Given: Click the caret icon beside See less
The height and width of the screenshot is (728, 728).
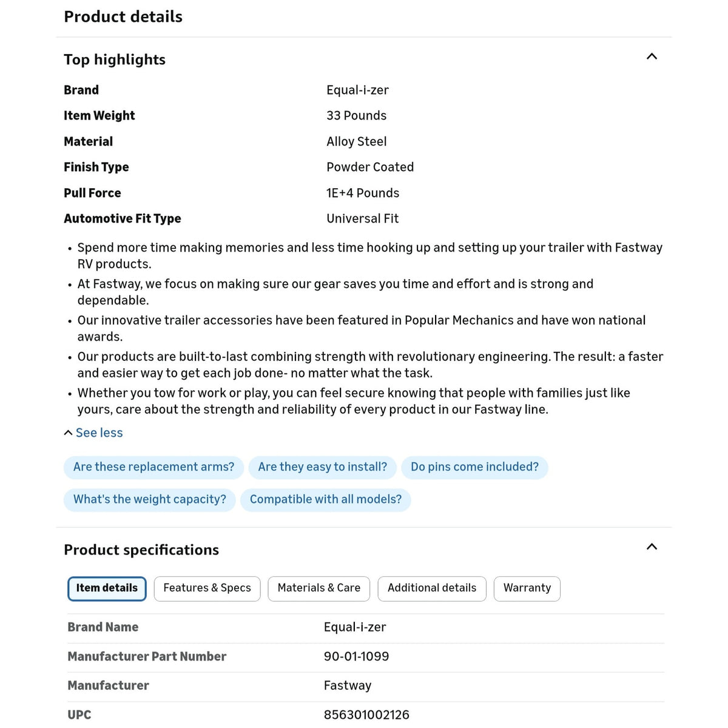Looking at the screenshot, I should (68, 433).
